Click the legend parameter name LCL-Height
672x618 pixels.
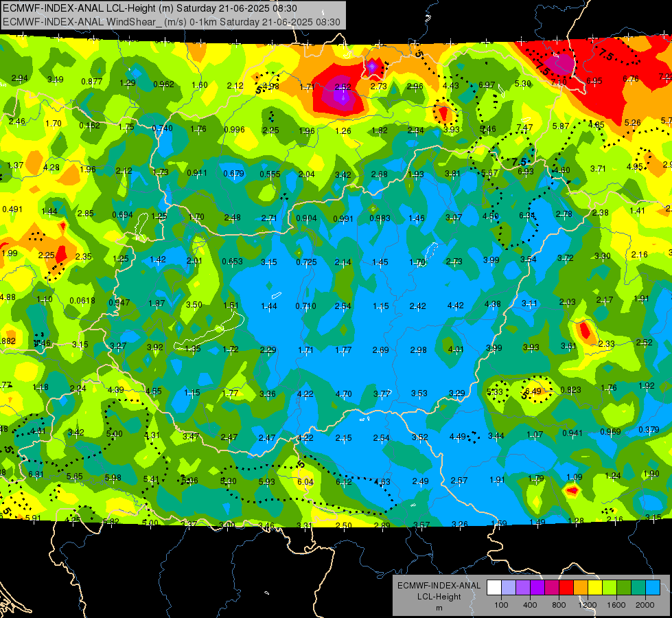(439, 597)
